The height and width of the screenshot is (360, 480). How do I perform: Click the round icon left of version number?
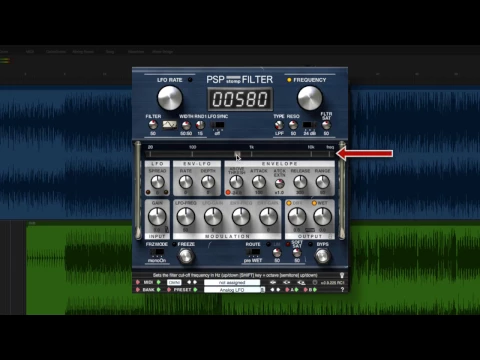point(315,282)
